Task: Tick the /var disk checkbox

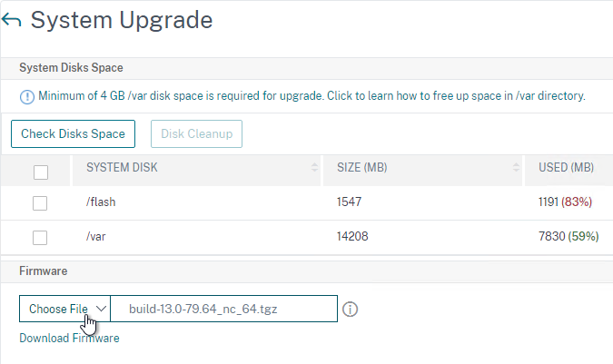Action: point(40,238)
